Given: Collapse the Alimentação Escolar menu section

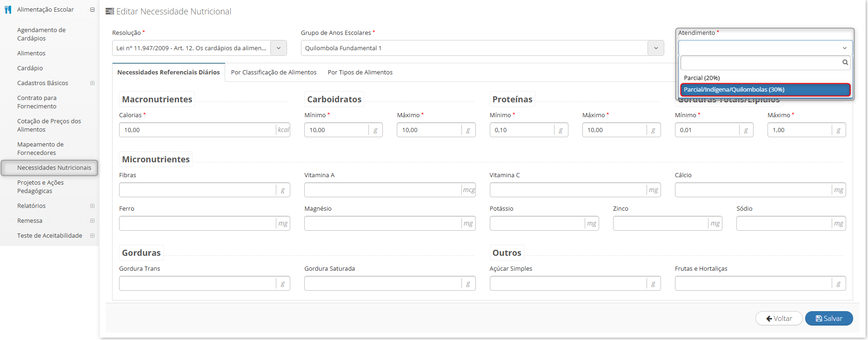Looking at the screenshot, I should [92, 9].
